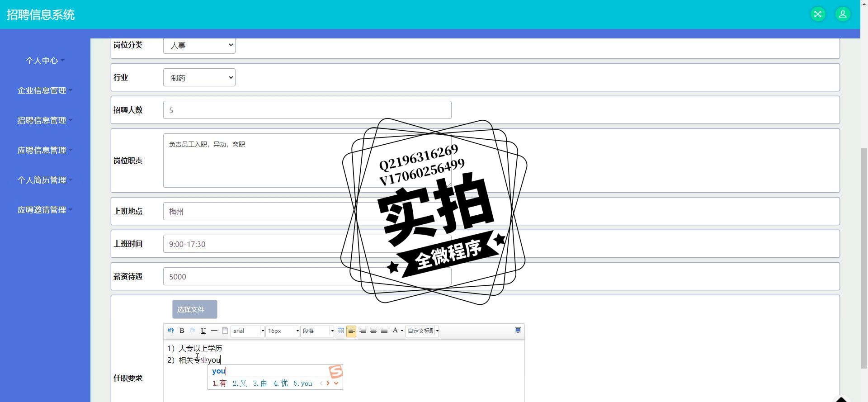Click the blank document icon in editor
The height and width of the screenshot is (402, 868).
pyautogui.click(x=225, y=331)
